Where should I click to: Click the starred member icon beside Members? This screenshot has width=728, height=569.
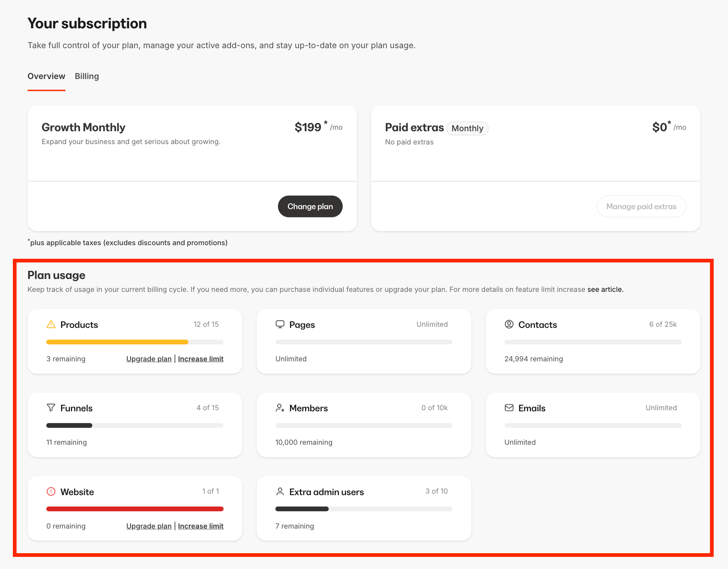coord(280,408)
